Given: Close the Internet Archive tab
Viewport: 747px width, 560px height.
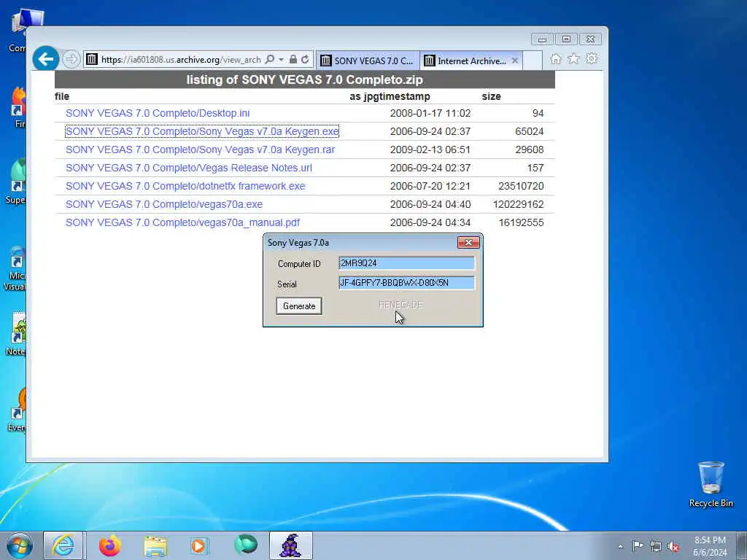Looking at the screenshot, I should [x=515, y=61].
